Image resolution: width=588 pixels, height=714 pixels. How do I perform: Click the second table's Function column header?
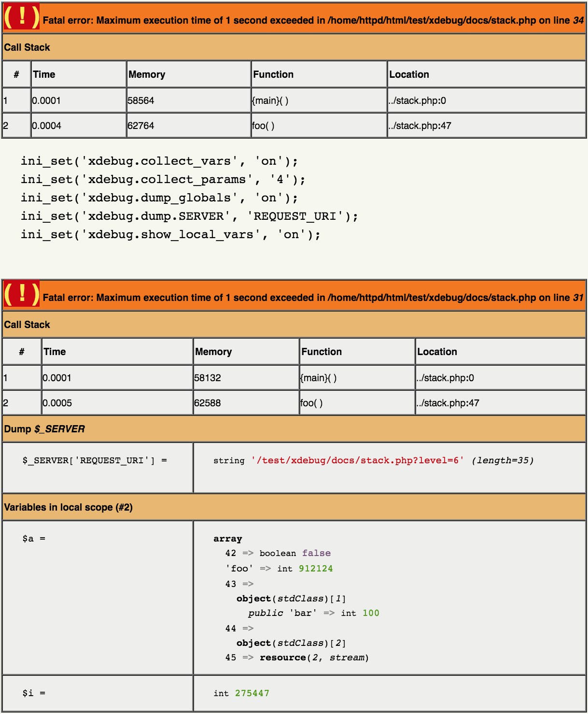(x=357, y=352)
